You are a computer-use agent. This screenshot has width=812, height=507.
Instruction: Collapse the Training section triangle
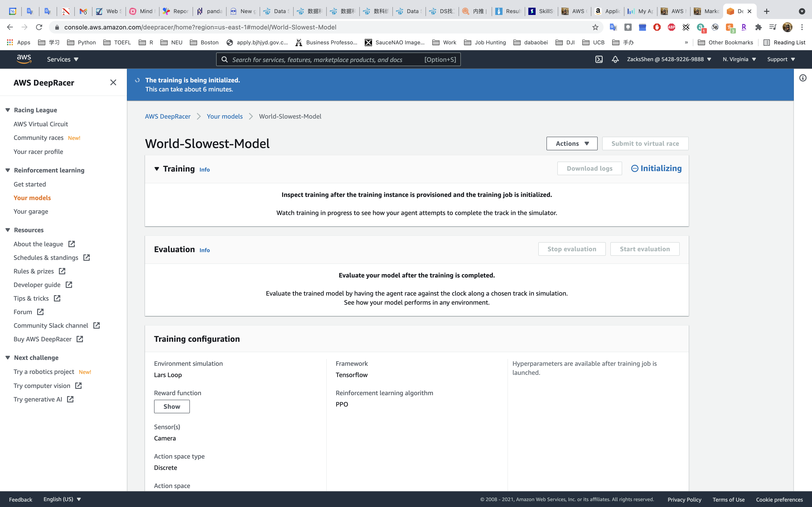pyautogui.click(x=157, y=169)
